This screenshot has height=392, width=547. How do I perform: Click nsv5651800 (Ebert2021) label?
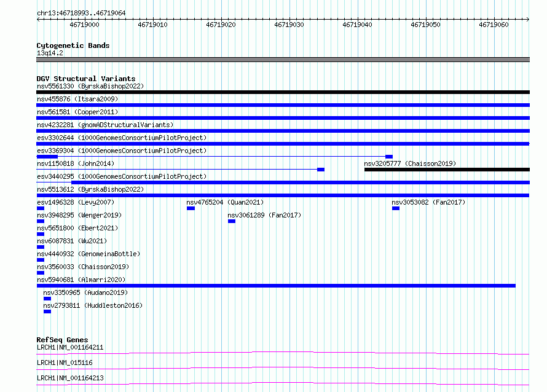point(77,228)
